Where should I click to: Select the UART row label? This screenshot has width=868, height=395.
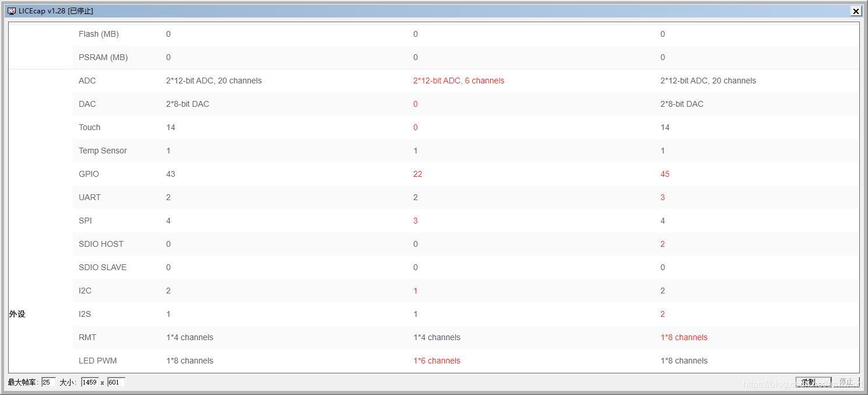(x=90, y=197)
